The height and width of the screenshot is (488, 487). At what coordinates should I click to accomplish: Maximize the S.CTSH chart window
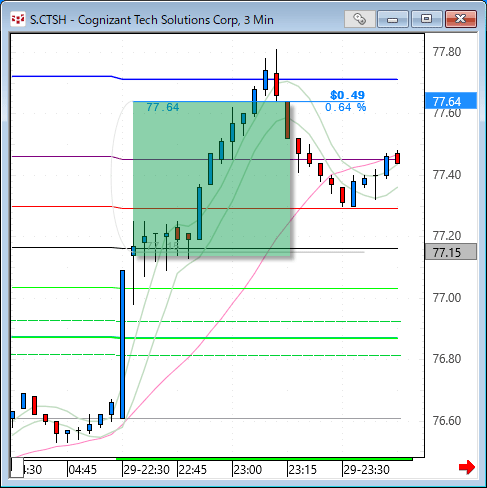pos(427,19)
